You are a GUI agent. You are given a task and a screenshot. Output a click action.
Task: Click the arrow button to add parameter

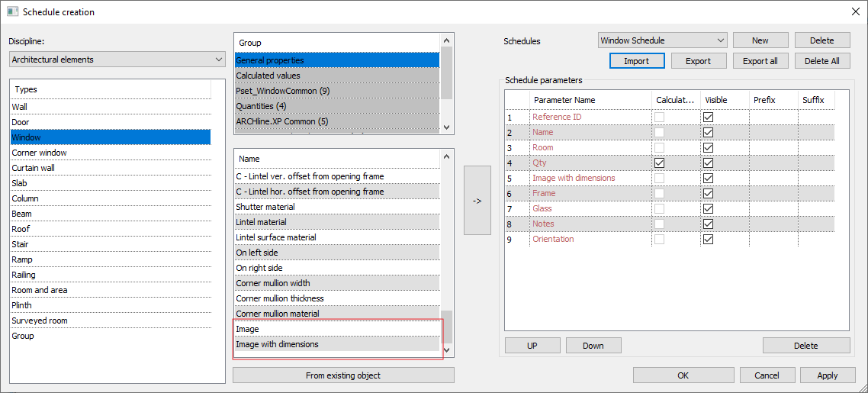[477, 201]
